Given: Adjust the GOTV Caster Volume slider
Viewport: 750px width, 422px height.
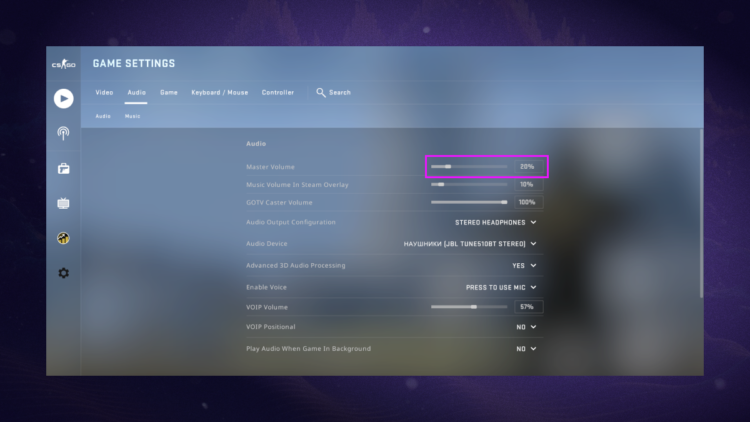Looking at the screenshot, I should 469,202.
